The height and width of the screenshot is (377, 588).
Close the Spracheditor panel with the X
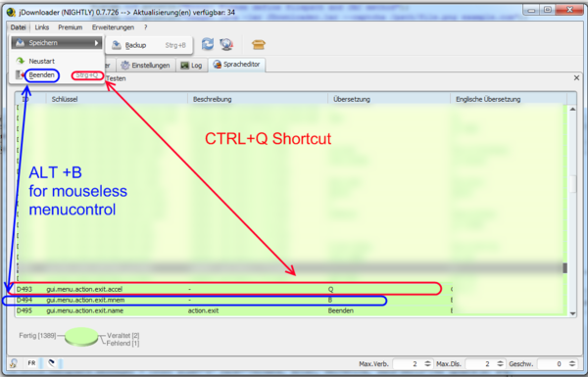point(576,77)
